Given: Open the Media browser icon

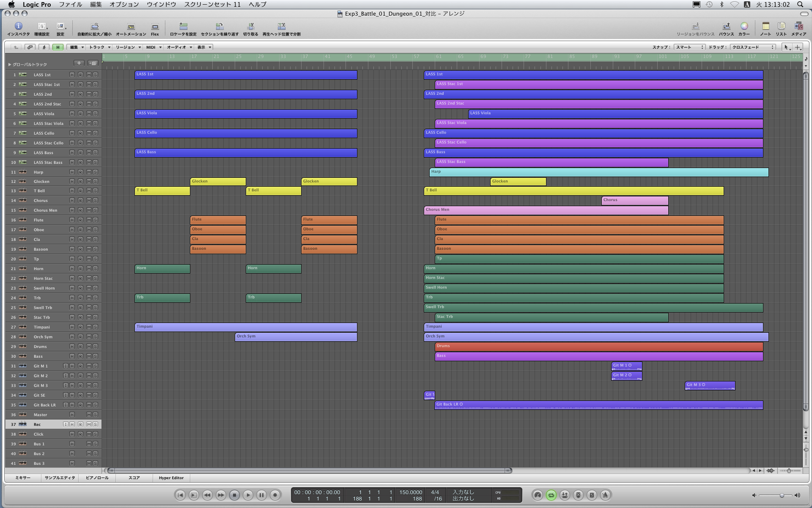Looking at the screenshot, I should [x=798, y=27].
